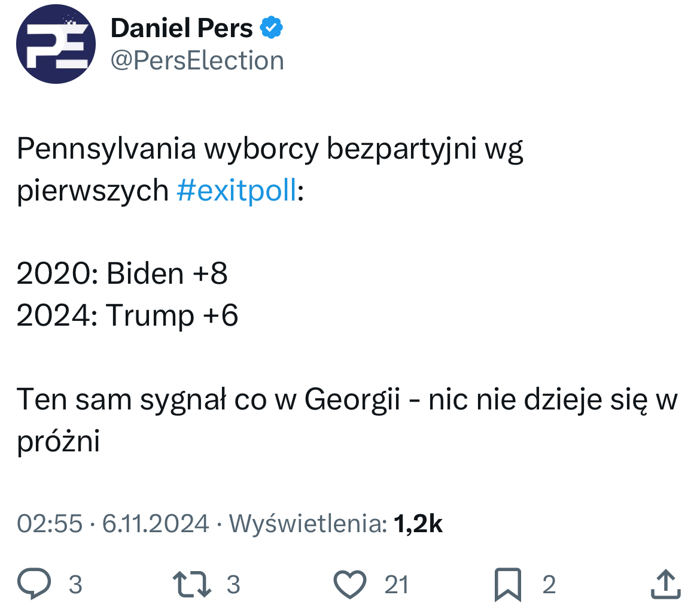
Task: Open the PE profile avatar
Action: pyautogui.click(x=56, y=44)
